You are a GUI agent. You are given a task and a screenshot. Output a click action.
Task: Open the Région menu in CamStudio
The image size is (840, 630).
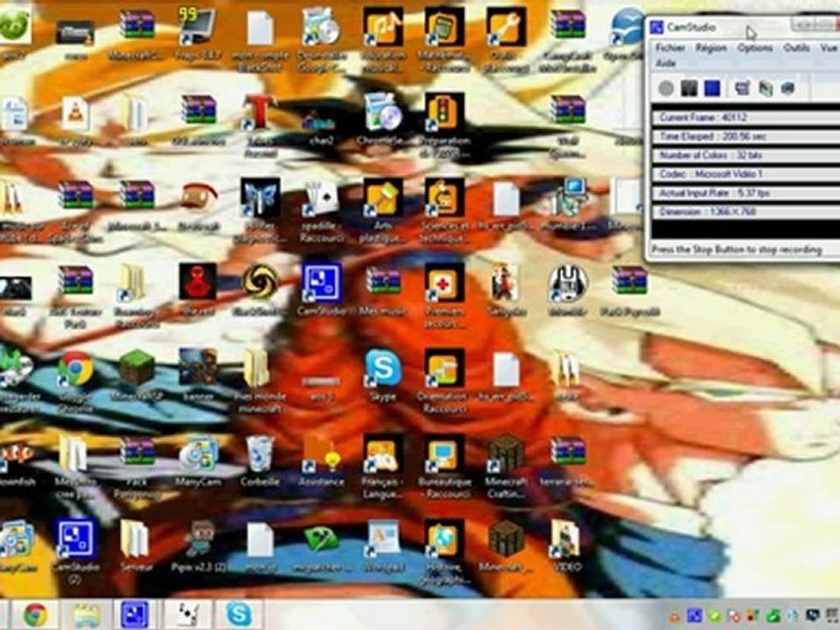pos(711,47)
